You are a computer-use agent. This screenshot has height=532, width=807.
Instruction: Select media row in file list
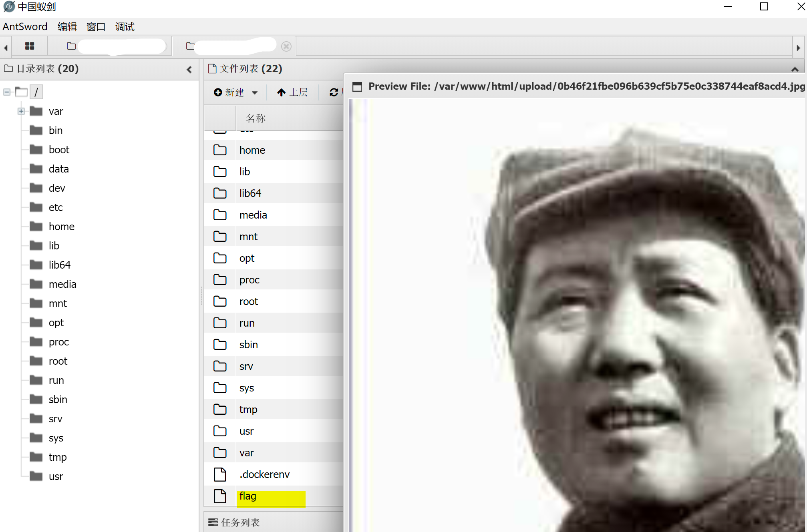tap(274, 215)
